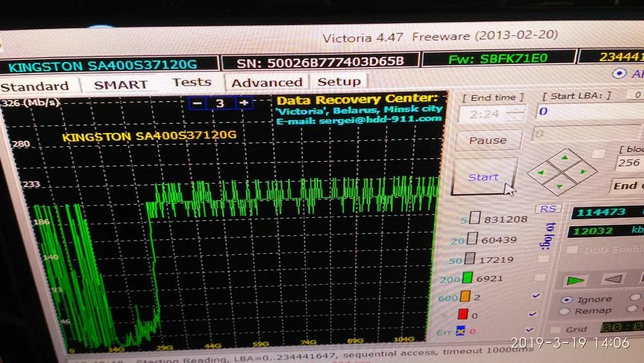Open the Setup tab

(x=339, y=81)
